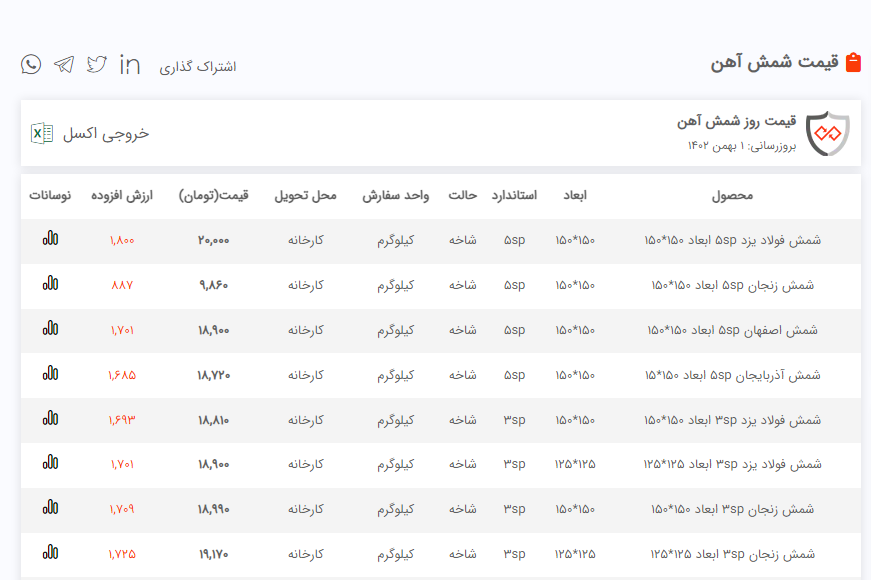Click خروجی اکسل export text
Viewport: 871px width, 580px height.
[x=106, y=133]
